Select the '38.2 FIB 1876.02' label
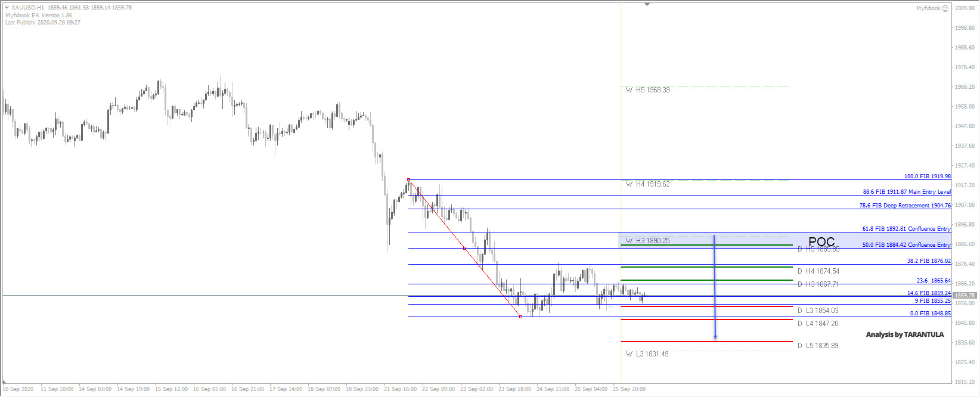The image size is (980, 397). click(929, 261)
